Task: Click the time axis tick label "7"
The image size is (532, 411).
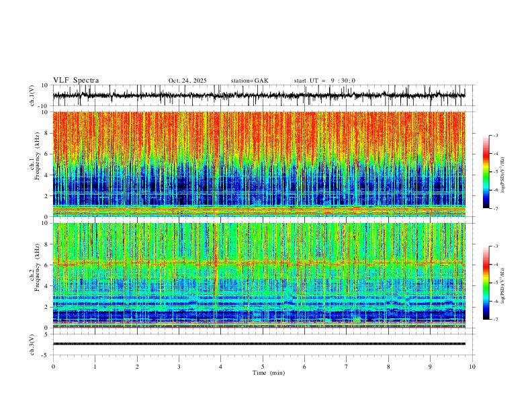Action: [x=347, y=367]
